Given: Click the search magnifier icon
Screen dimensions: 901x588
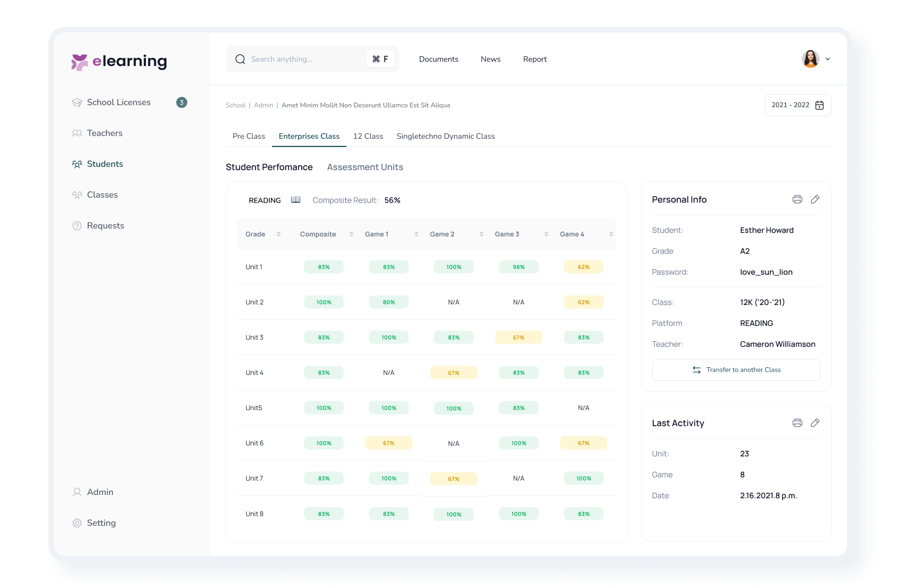Looking at the screenshot, I should click(x=240, y=59).
